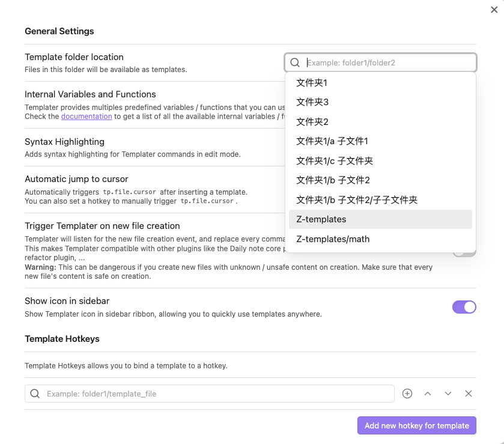Click the magnifier icon in Template Hotkeys field
This screenshot has width=504, height=444.
[35, 394]
